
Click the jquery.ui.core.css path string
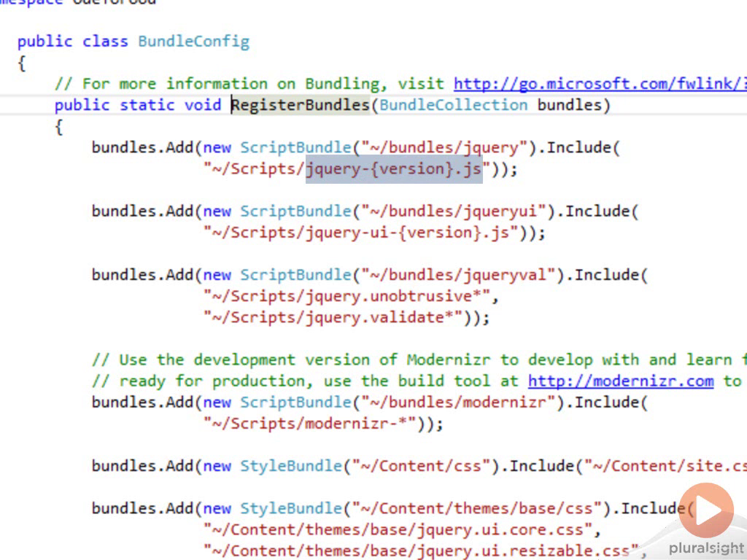coord(398,529)
